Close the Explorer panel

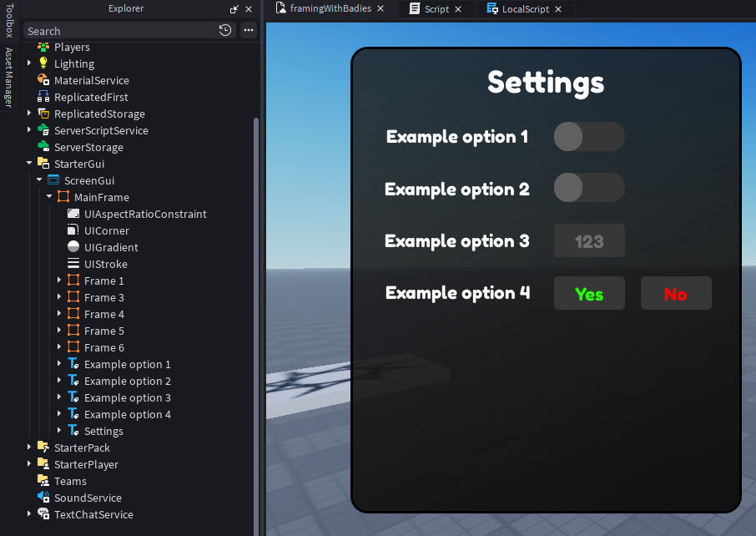pyautogui.click(x=249, y=9)
